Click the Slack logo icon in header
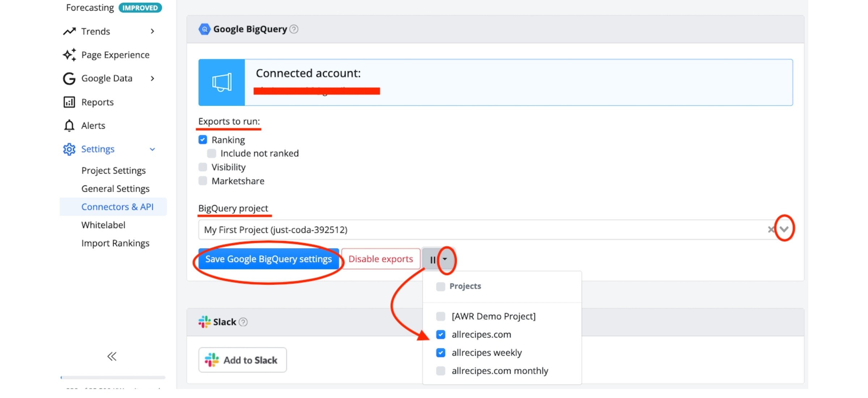This screenshot has height=398, width=868. click(204, 322)
